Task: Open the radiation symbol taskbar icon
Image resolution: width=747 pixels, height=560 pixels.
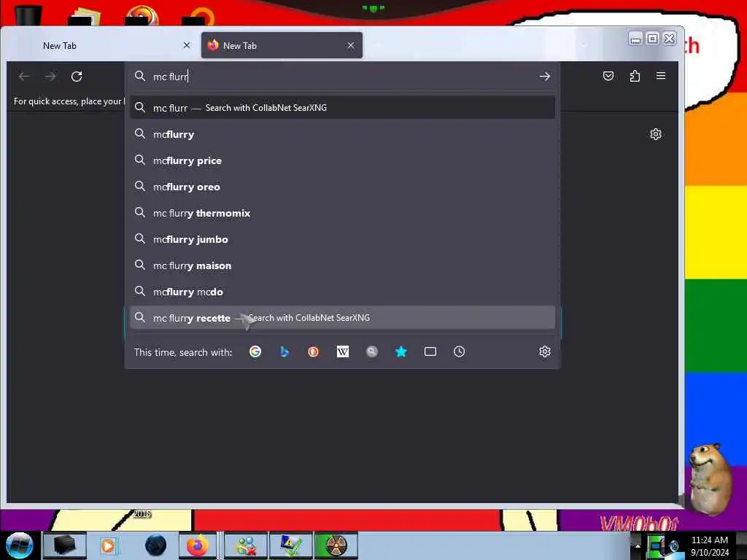Action: click(x=336, y=545)
